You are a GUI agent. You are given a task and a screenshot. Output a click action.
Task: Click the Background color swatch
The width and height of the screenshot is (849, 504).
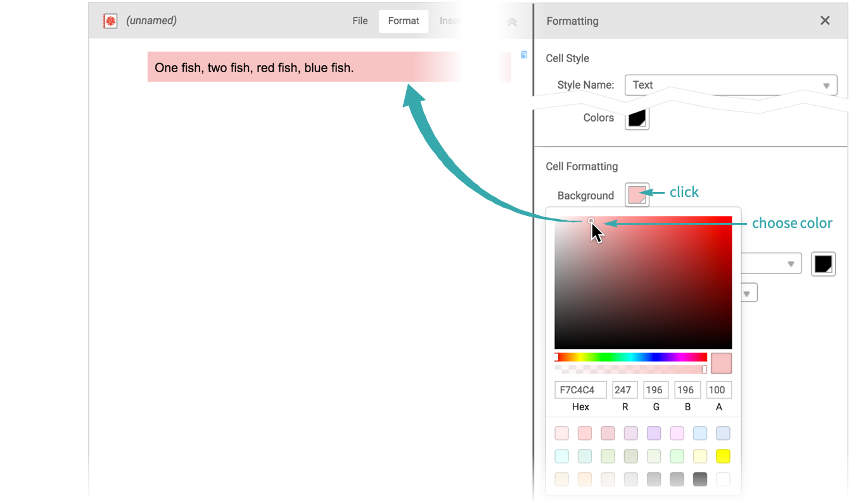pyautogui.click(x=637, y=195)
